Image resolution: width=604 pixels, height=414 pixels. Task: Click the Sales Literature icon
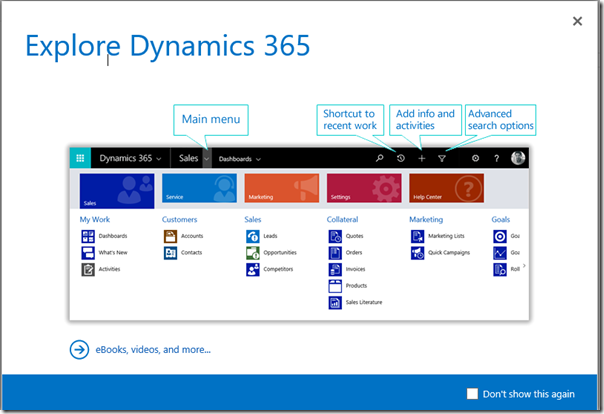335,302
